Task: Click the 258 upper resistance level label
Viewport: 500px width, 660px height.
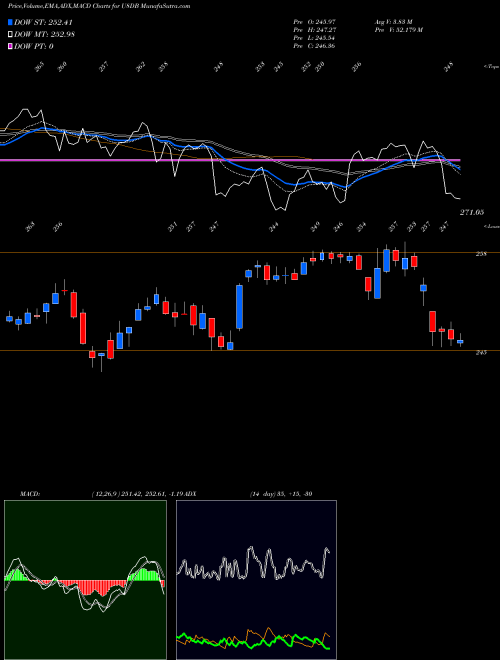Action: pyautogui.click(x=481, y=254)
